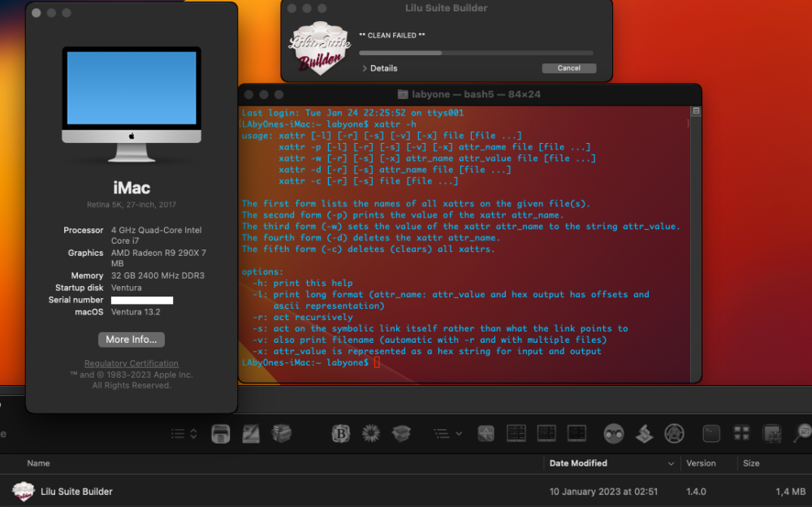Click the first of three monitor-table toolbar icons
The height and width of the screenshot is (507, 812).
pos(516,433)
